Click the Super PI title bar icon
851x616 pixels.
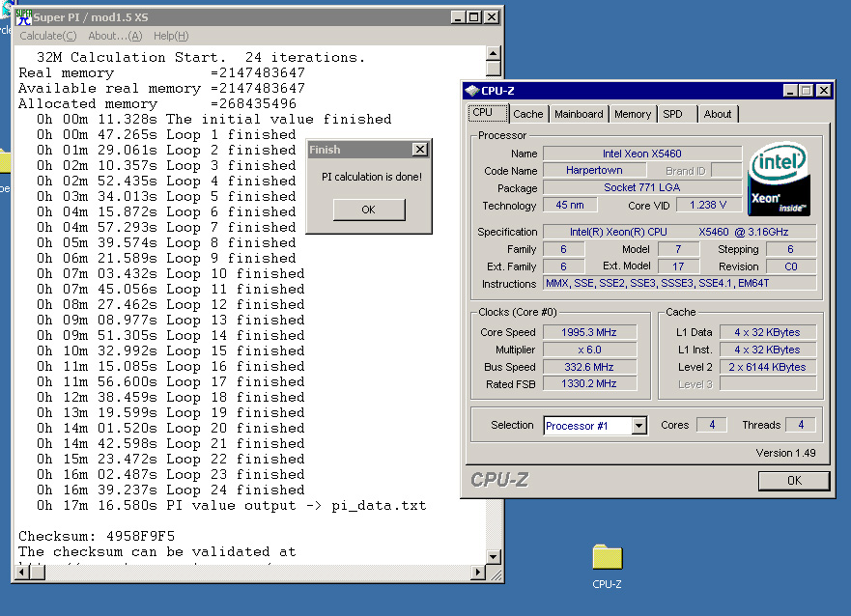click(x=23, y=17)
